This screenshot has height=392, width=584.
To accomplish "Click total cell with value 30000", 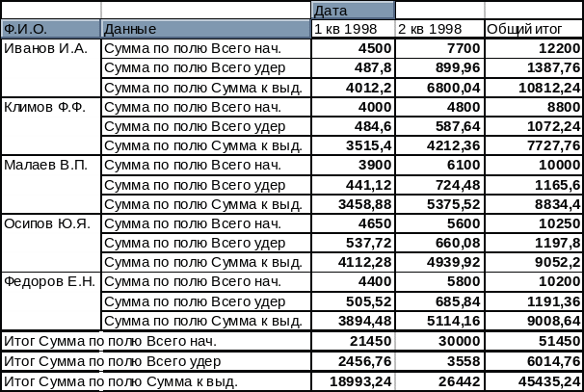I will coord(439,341).
